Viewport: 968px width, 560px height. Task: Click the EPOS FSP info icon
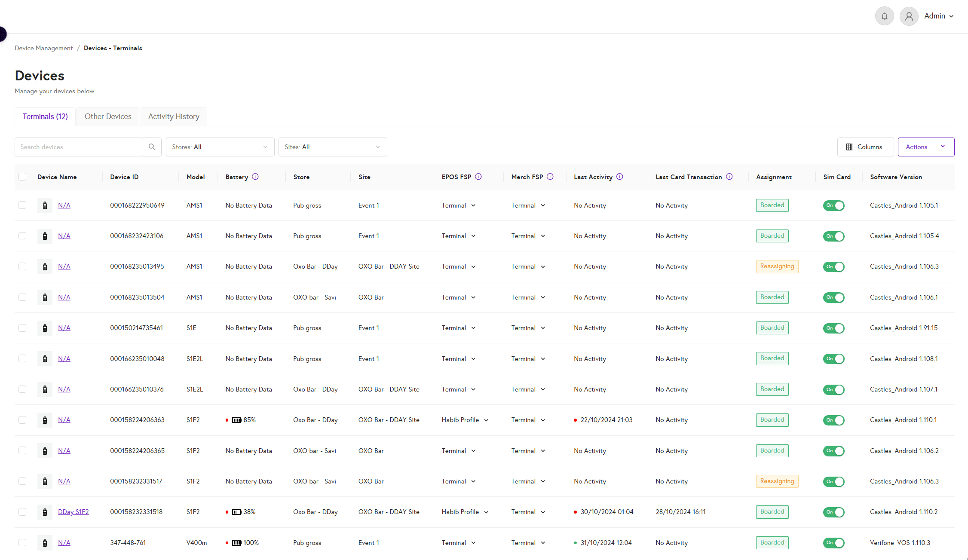(478, 177)
